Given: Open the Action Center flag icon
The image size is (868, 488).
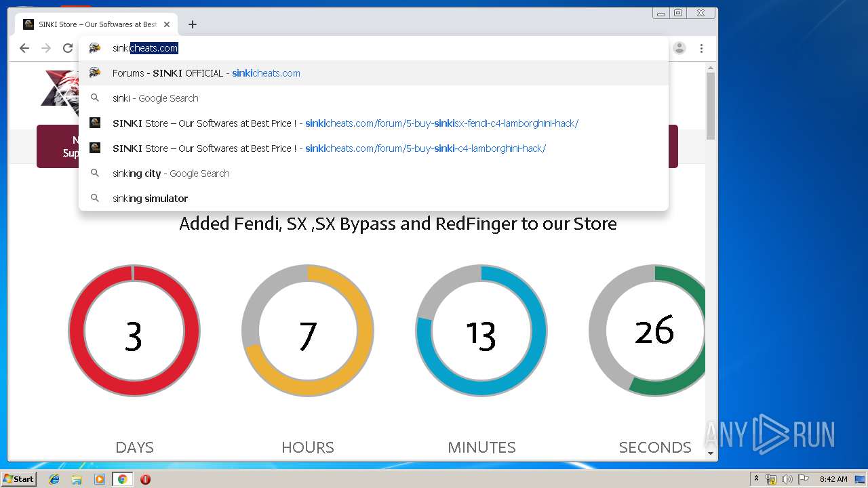Looking at the screenshot, I should (804, 479).
